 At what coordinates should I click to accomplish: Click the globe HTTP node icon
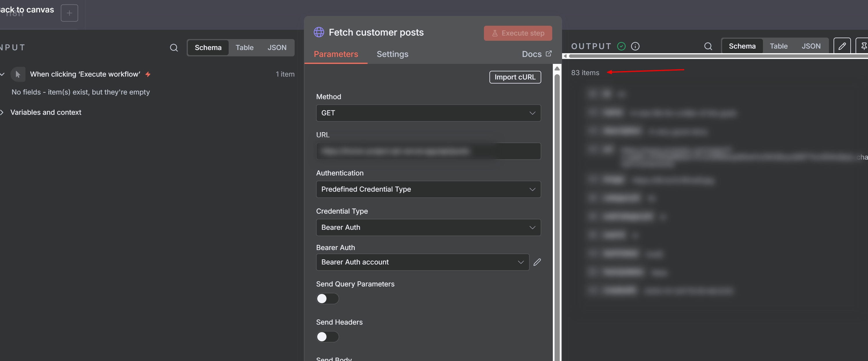[319, 32]
